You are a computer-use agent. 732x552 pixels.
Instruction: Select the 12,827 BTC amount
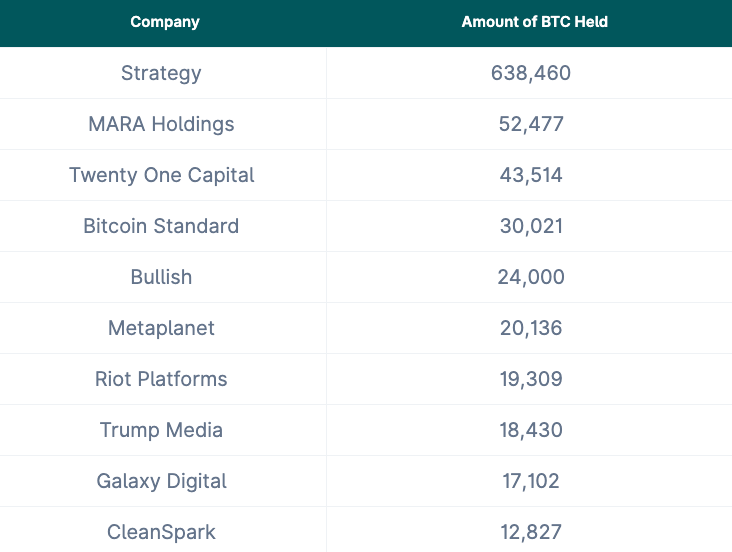pos(531,532)
